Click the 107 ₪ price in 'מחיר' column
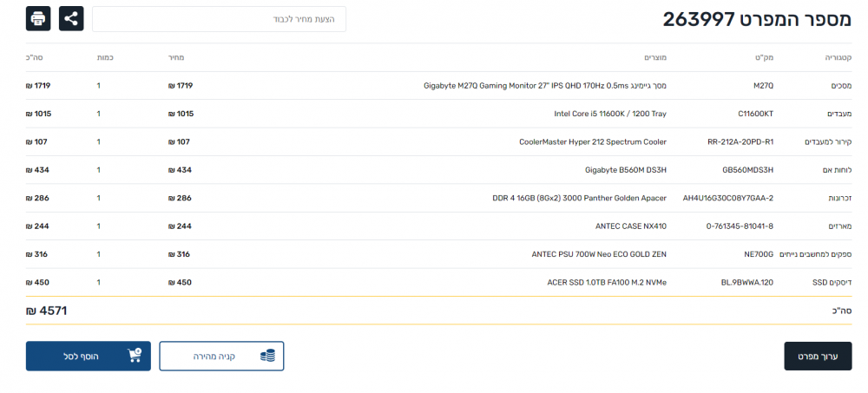This screenshot has width=868, height=393. pyautogui.click(x=179, y=142)
